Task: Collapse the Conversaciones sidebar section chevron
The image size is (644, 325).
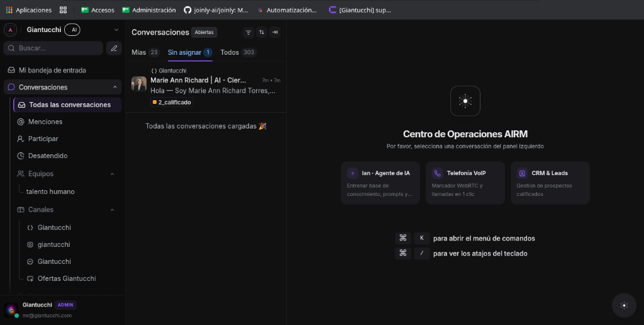Action: click(x=115, y=87)
